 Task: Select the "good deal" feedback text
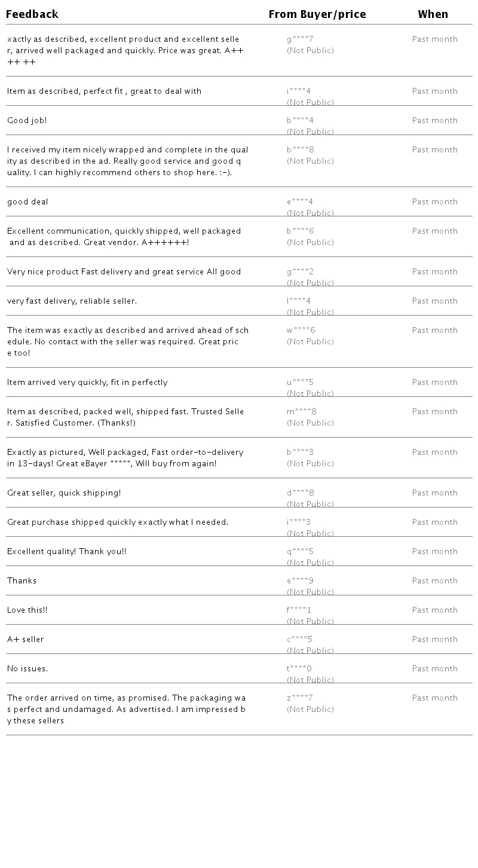[x=27, y=202]
